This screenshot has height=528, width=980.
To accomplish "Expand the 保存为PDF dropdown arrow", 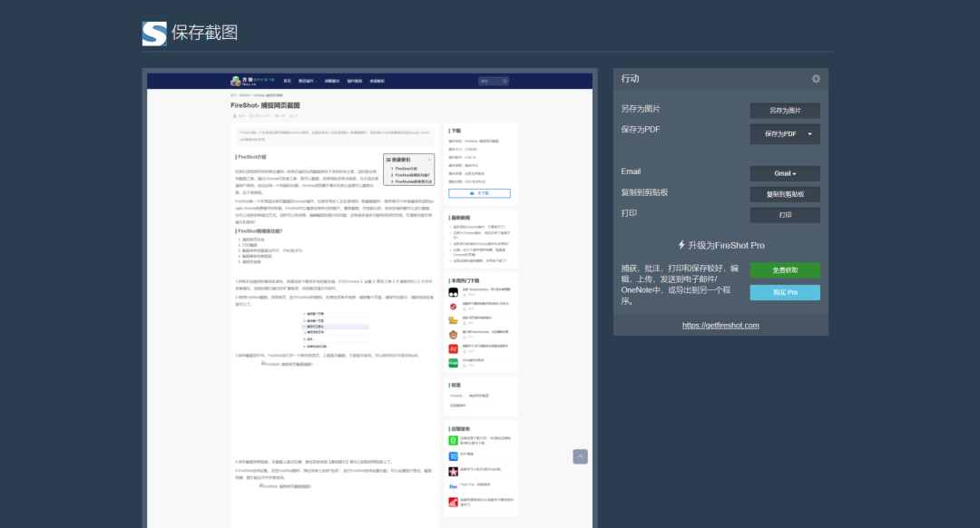I will click(810, 133).
